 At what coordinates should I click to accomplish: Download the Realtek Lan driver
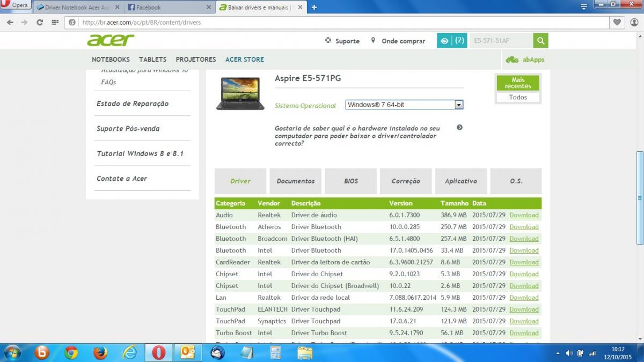524,298
